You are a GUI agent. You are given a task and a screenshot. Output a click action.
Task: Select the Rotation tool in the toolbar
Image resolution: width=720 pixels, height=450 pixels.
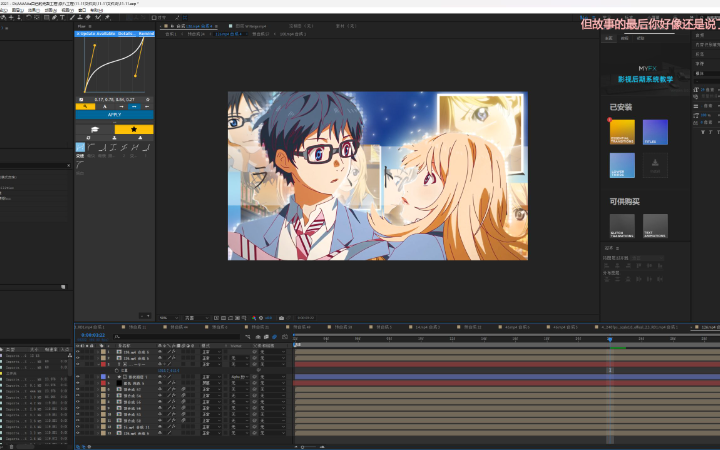[28, 17]
